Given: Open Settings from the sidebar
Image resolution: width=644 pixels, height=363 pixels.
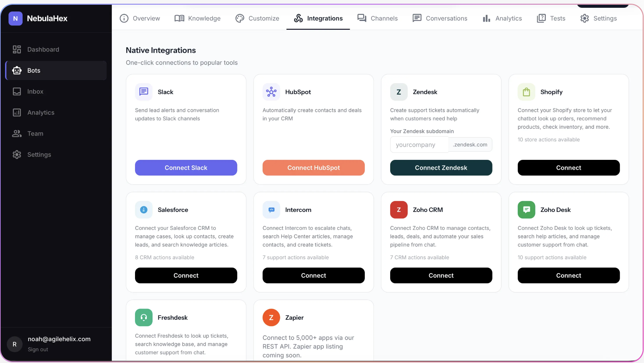Looking at the screenshot, I should (56, 154).
